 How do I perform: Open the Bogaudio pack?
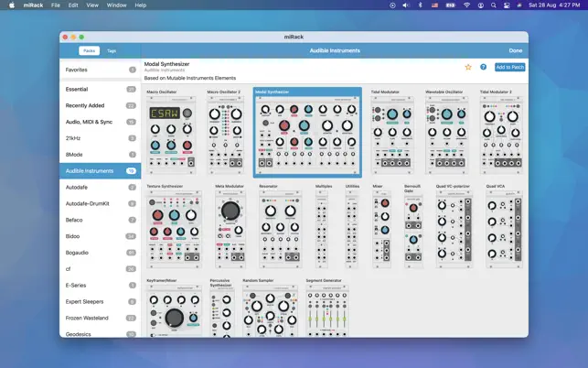tap(100, 253)
